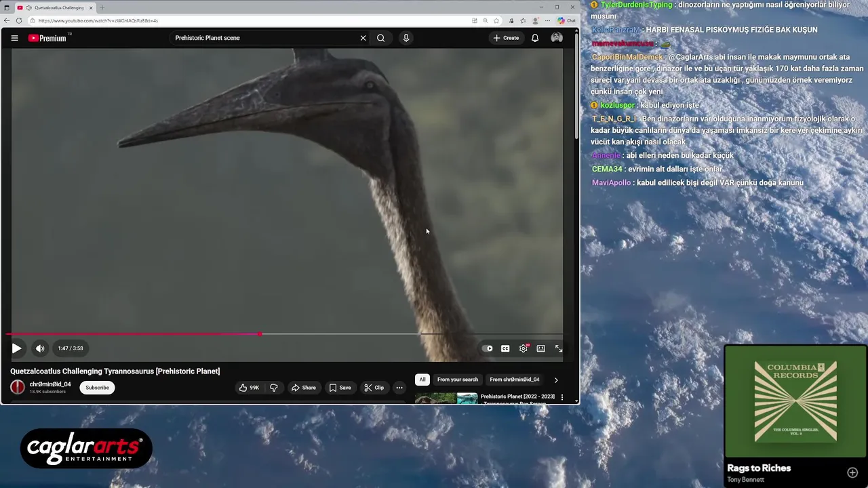Image resolution: width=868 pixels, height=488 pixels.
Task: Dislike the video
Action: click(x=274, y=388)
